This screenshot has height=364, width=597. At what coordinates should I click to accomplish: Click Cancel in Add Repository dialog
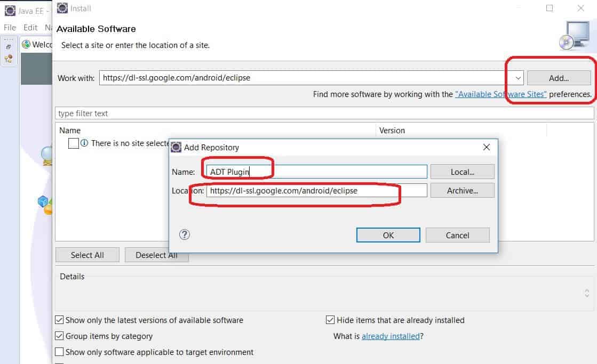click(457, 235)
